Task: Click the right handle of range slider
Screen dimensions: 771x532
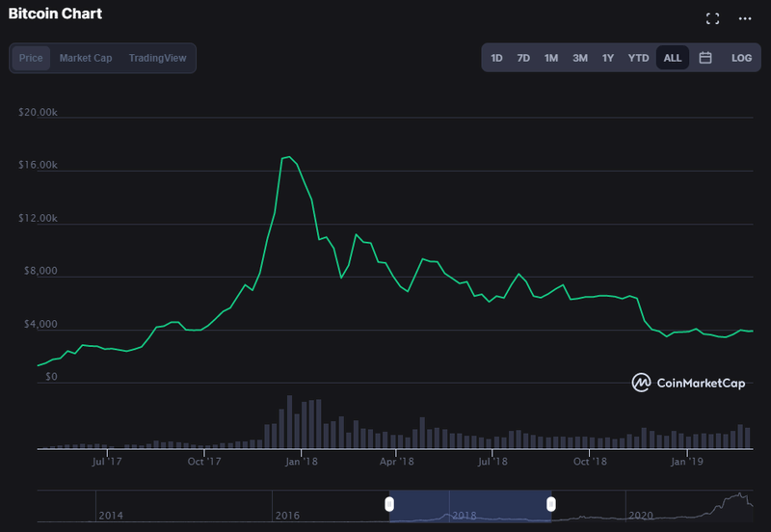Action: coord(551,504)
